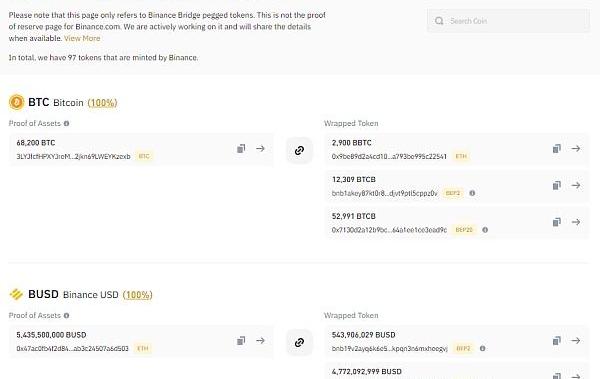Viewport: 600px width, 379px height.
Task: Click the BTC chain link icon
Action: [x=299, y=150]
